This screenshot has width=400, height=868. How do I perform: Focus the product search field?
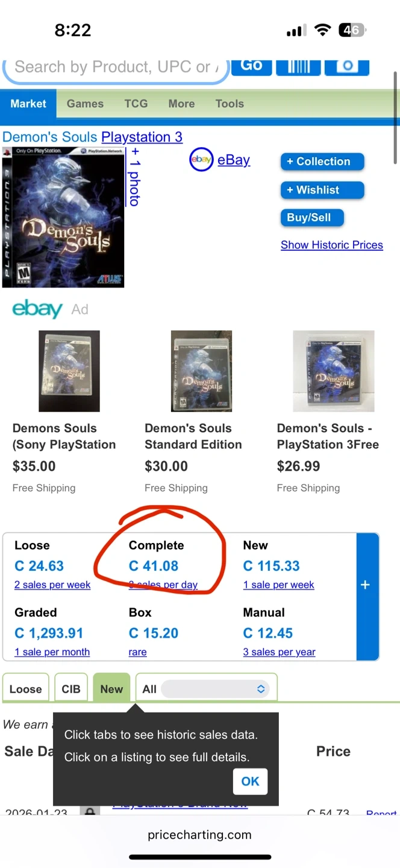pos(114,68)
